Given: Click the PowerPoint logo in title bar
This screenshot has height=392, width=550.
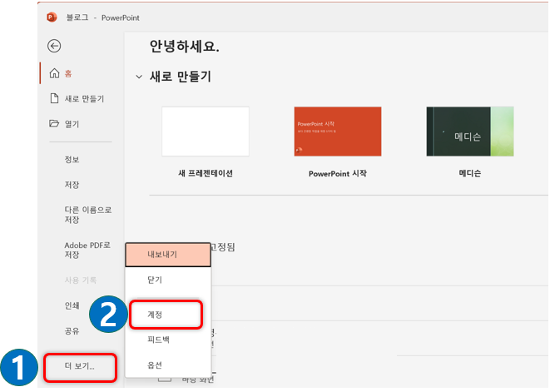Looking at the screenshot, I should (52, 17).
